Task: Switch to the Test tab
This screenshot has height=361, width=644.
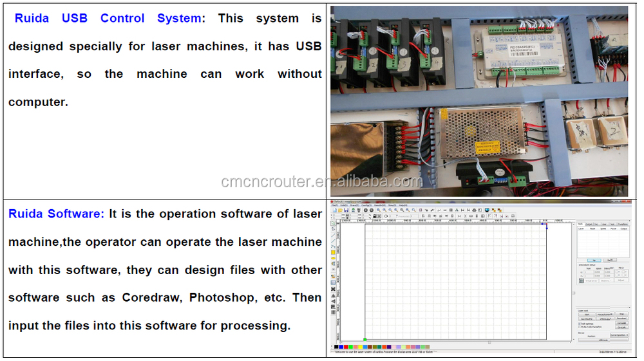Action: tap(612, 225)
